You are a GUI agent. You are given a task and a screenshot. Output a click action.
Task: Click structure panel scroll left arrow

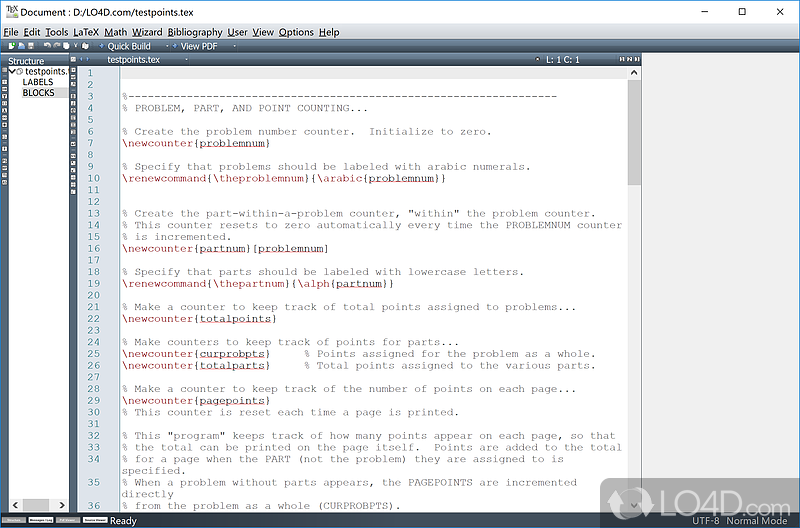15,505
